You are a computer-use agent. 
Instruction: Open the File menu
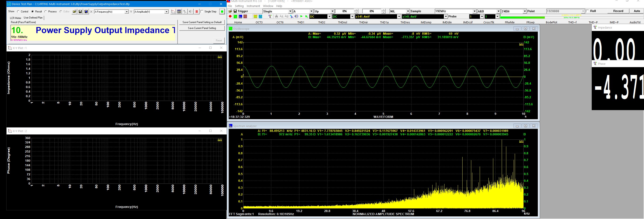pyautogui.click(x=230, y=6)
